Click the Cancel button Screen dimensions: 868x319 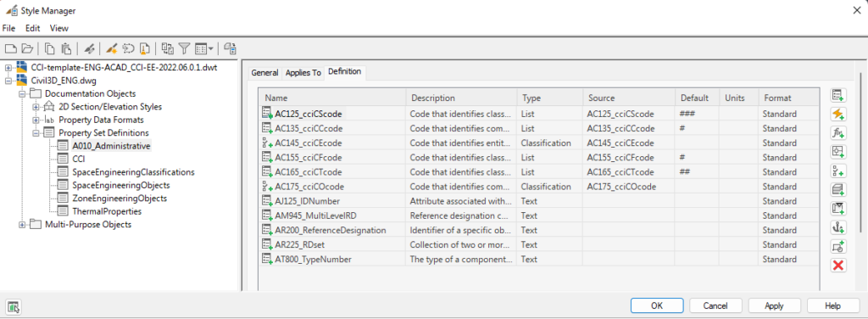point(715,305)
